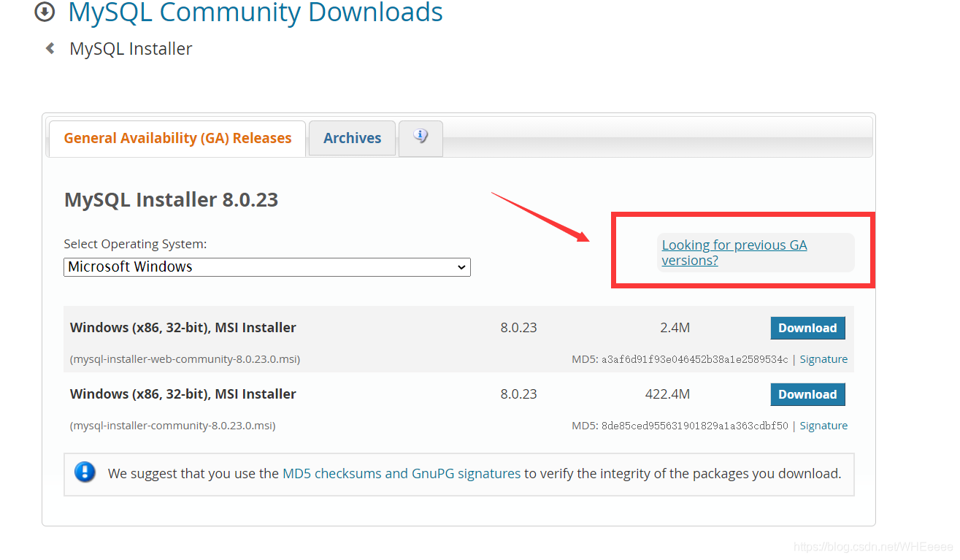
Task: Open MD5 checksums and GnuPG signatures link
Action: 402,473
